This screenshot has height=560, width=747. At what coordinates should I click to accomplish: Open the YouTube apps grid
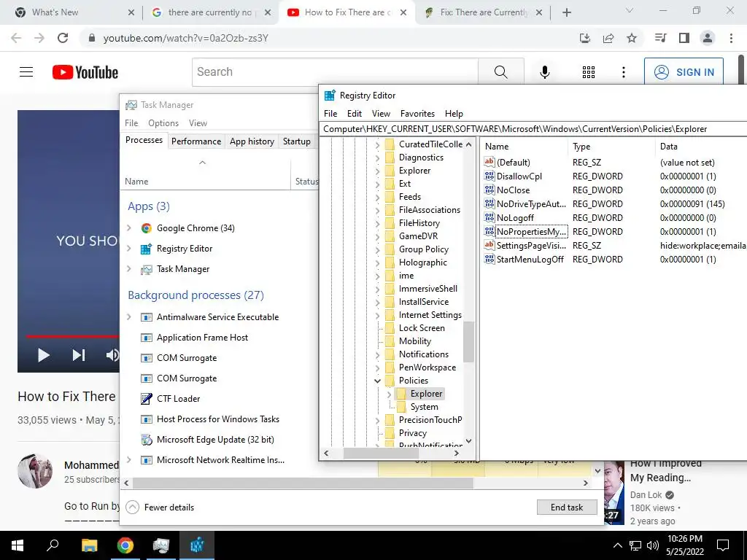pyautogui.click(x=589, y=72)
